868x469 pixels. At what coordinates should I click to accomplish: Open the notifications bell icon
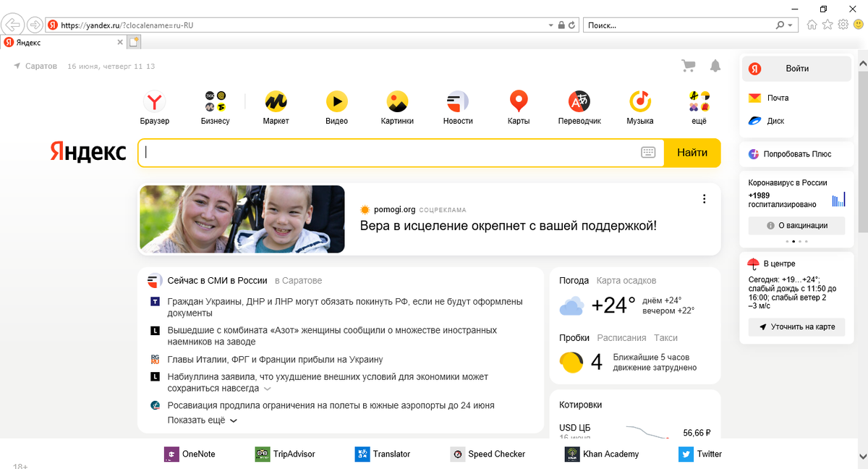pyautogui.click(x=715, y=65)
